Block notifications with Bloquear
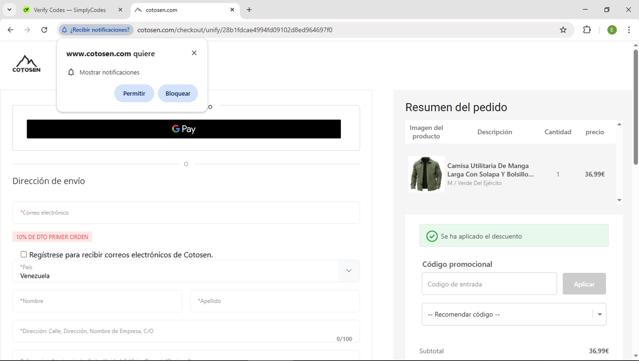 [x=178, y=93]
